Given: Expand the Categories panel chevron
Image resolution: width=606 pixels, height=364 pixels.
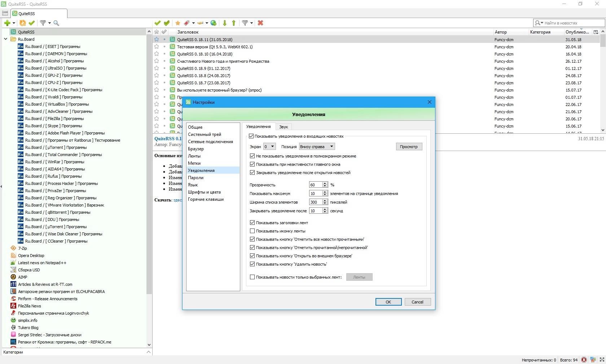Looking at the screenshot, I should click(149, 352).
